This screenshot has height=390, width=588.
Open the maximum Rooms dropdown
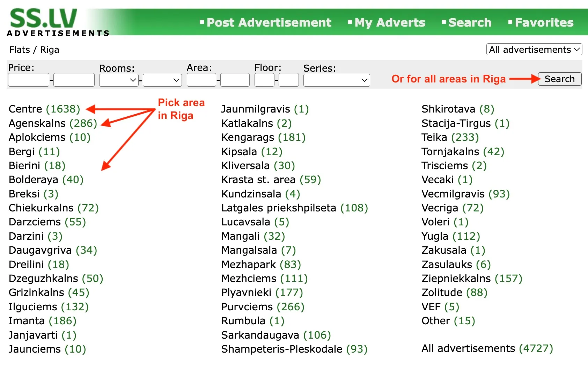162,80
